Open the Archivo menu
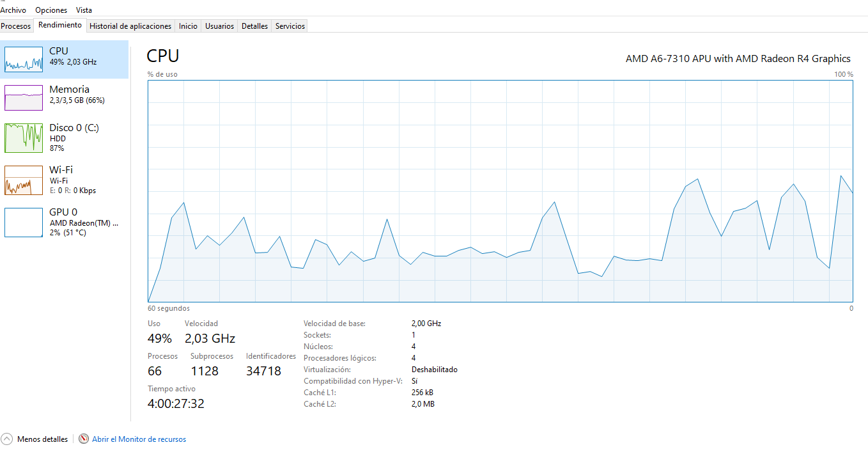 (x=13, y=10)
